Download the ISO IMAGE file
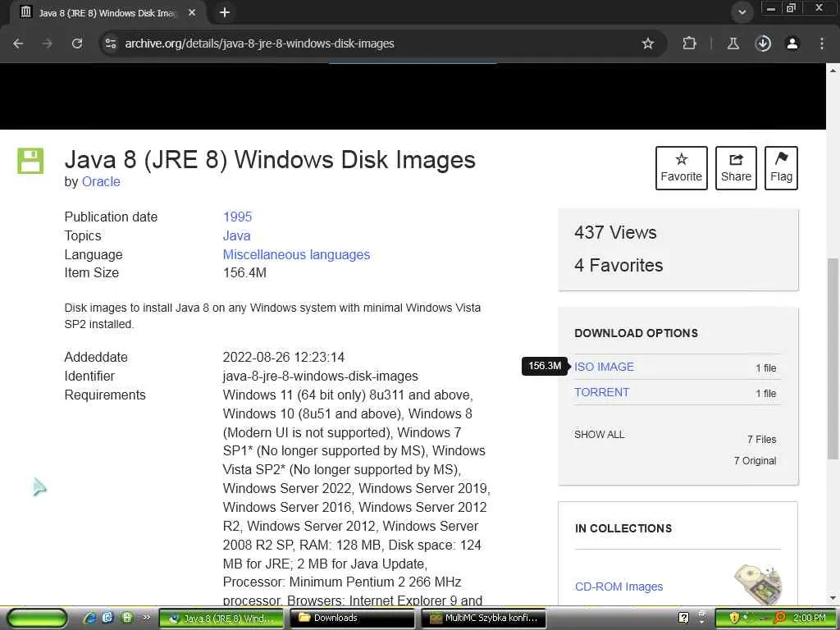The image size is (840, 630). (x=604, y=367)
